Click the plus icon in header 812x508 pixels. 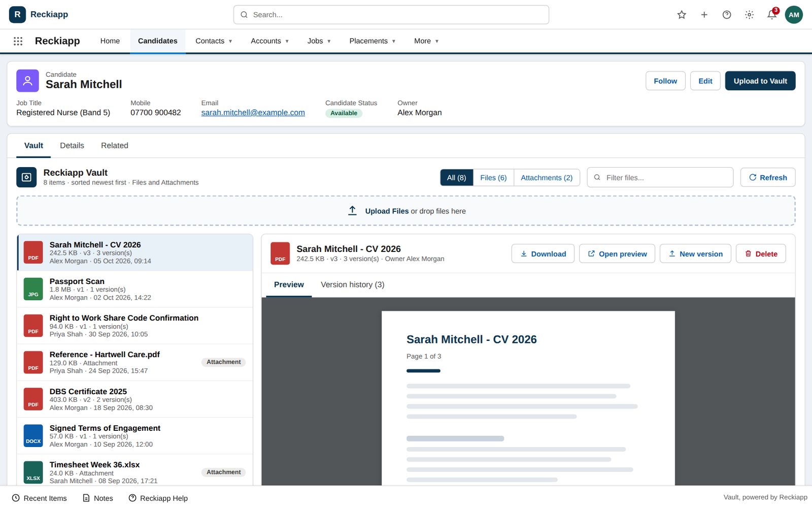704,15
